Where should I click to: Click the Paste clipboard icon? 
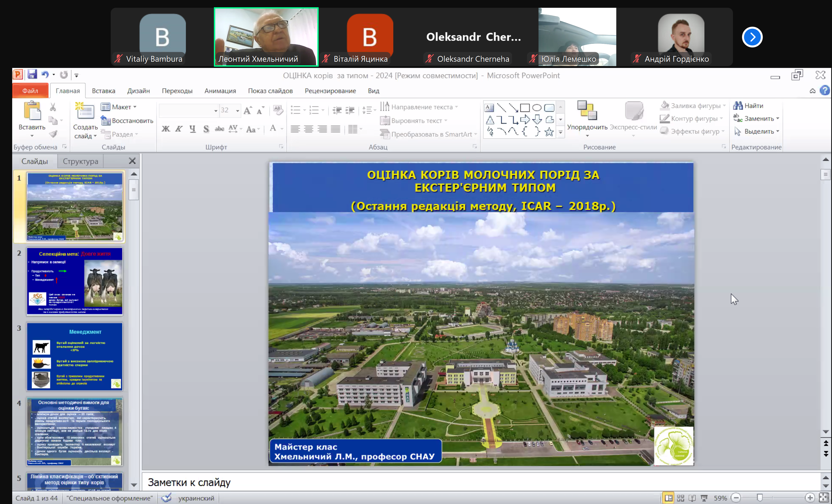coord(32,111)
